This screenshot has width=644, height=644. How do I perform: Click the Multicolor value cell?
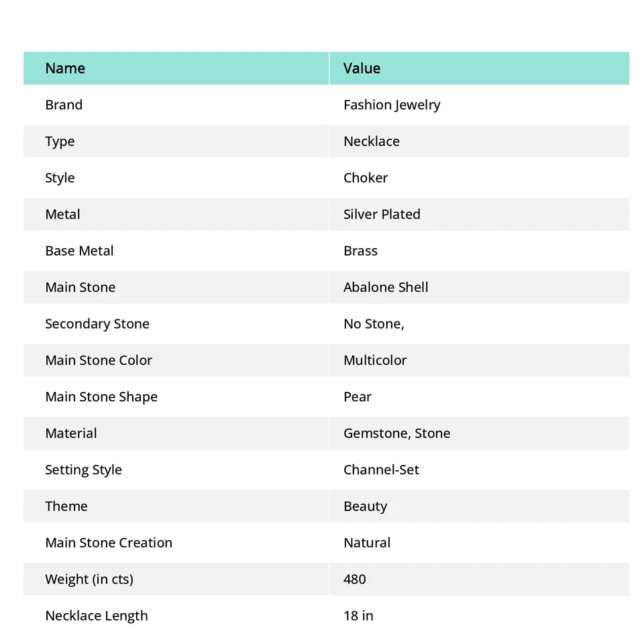pos(375,360)
